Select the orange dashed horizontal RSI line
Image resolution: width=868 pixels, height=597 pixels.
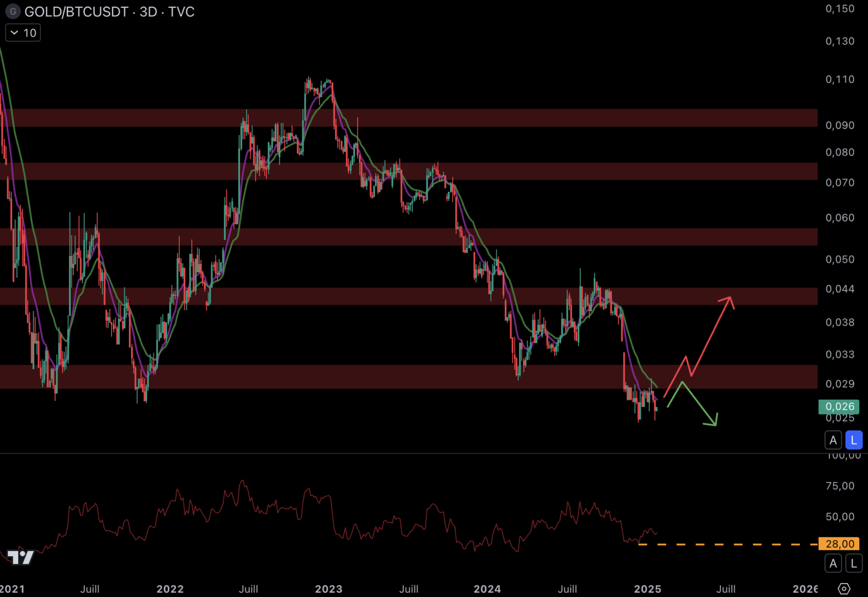(730, 544)
